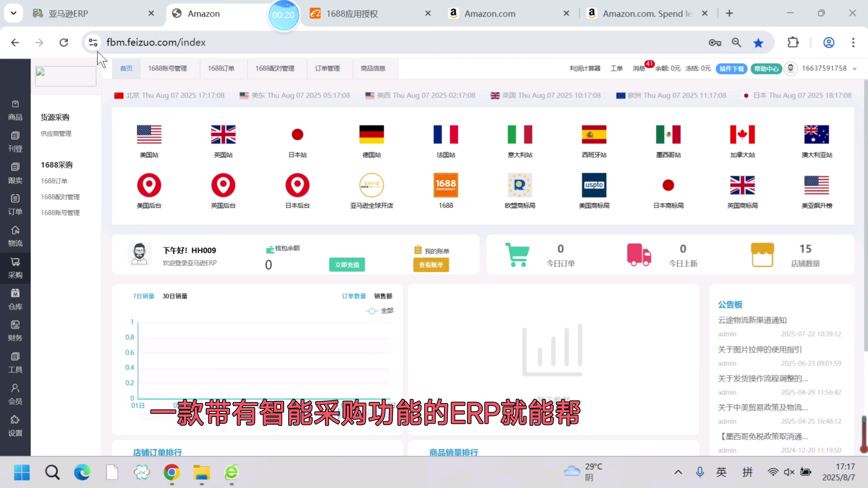868x488 pixels.
Task: Expand the account 16637591758 dropdown arrow
Action: click(855, 69)
